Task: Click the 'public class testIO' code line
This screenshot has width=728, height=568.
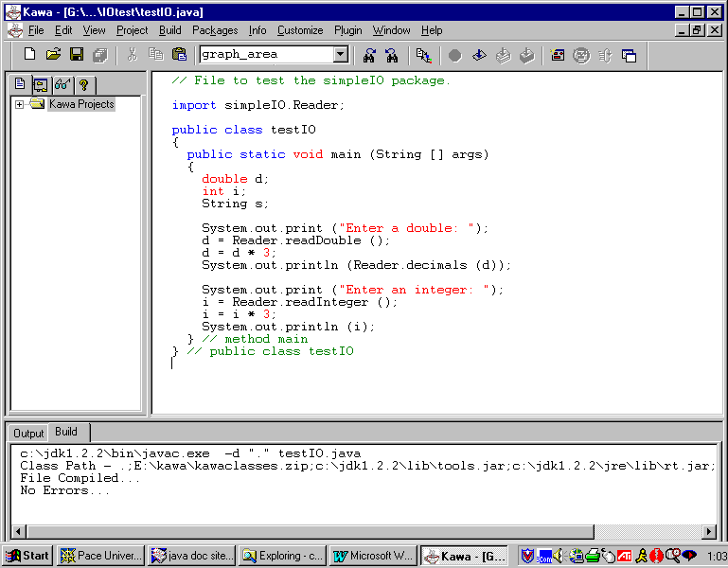Action: coord(243,130)
